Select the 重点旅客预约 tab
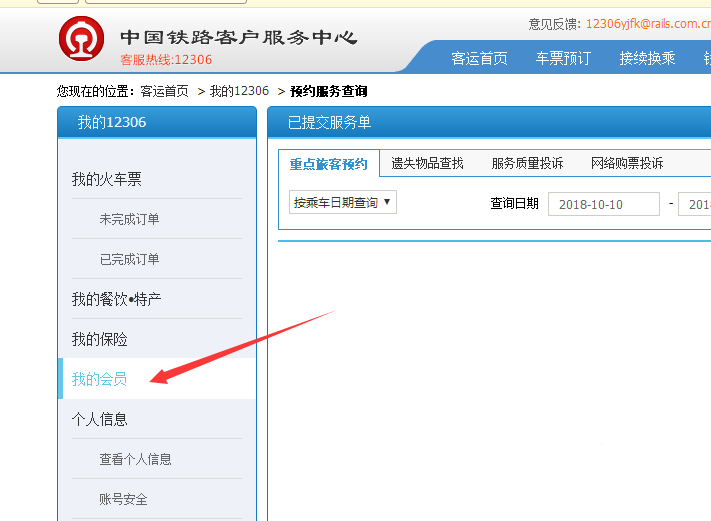Viewport: 711px width, 521px height. point(329,163)
